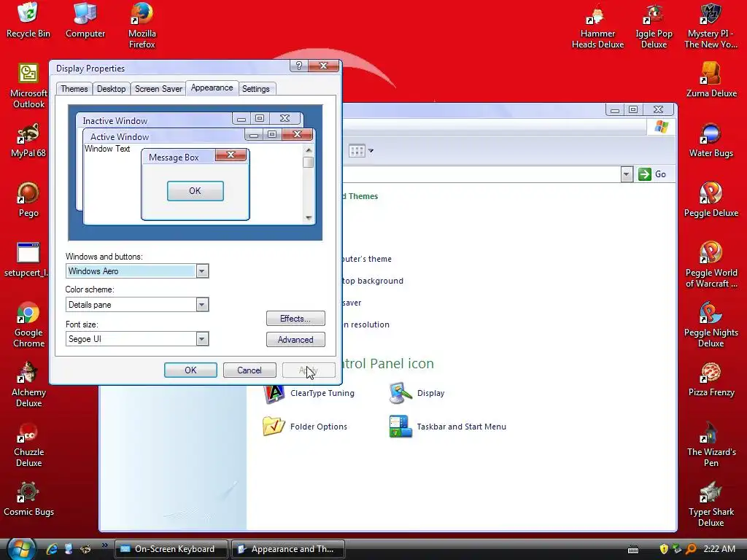Select the Cosmic Bugs desktop shortcut
Screen dimensions: 747x560
pyautogui.click(x=28, y=499)
